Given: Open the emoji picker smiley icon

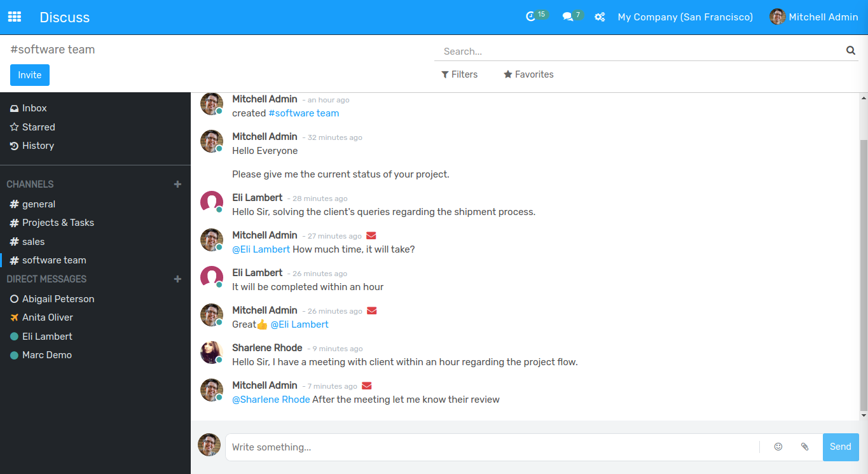Looking at the screenshot, I should [x=778, y=447].
